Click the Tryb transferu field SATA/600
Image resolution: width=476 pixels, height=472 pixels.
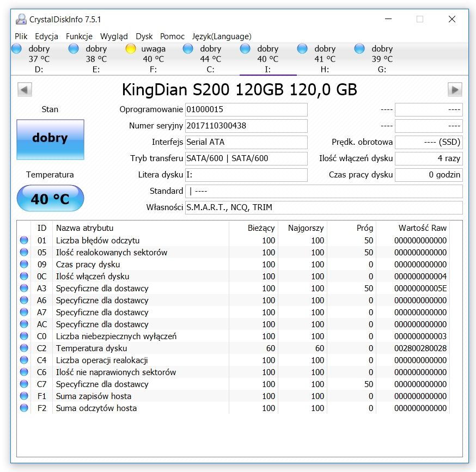point(246,158)
